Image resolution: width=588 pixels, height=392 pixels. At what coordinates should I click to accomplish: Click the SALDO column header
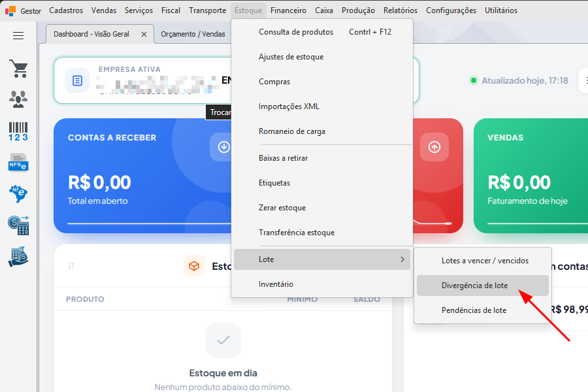click(x=367, y=299)
